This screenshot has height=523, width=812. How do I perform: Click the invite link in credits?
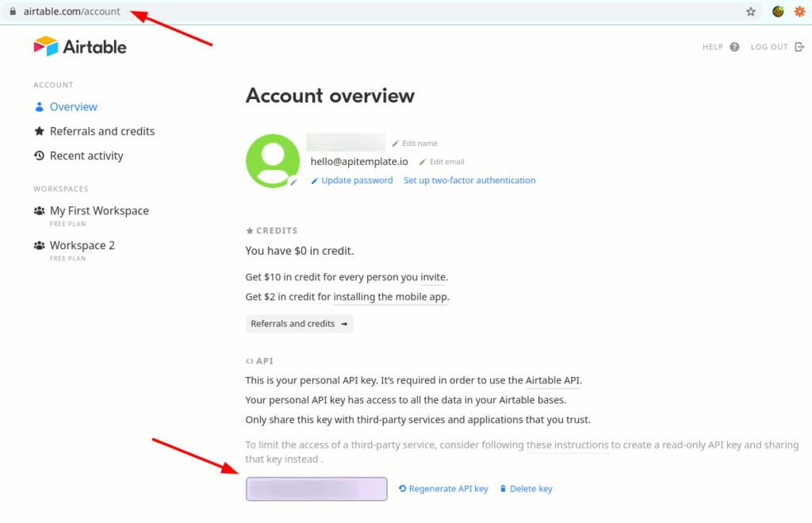[433, 277]
